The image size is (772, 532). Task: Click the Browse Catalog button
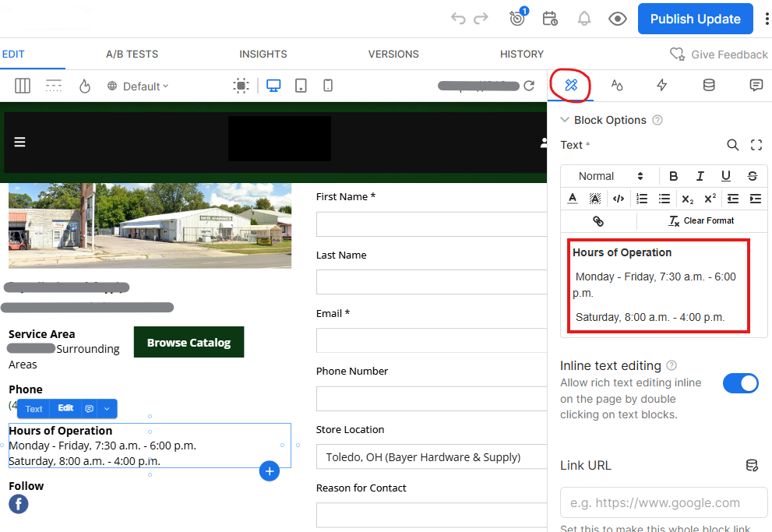(x=189, y=343)
